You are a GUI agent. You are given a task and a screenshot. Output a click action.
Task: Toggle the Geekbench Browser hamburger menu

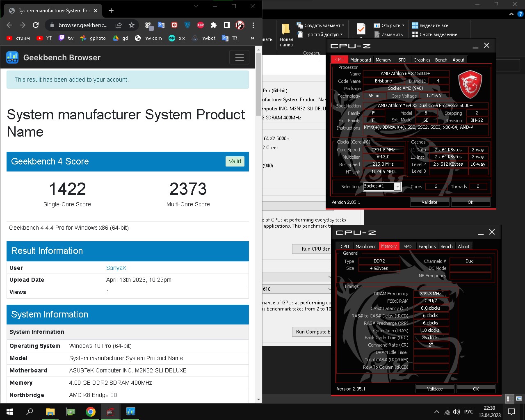coord(240,57)
